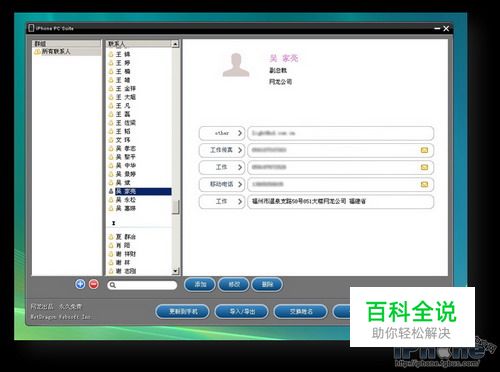
Task: Click the mobile number field beside 移动电话
Action: [340, 184]
